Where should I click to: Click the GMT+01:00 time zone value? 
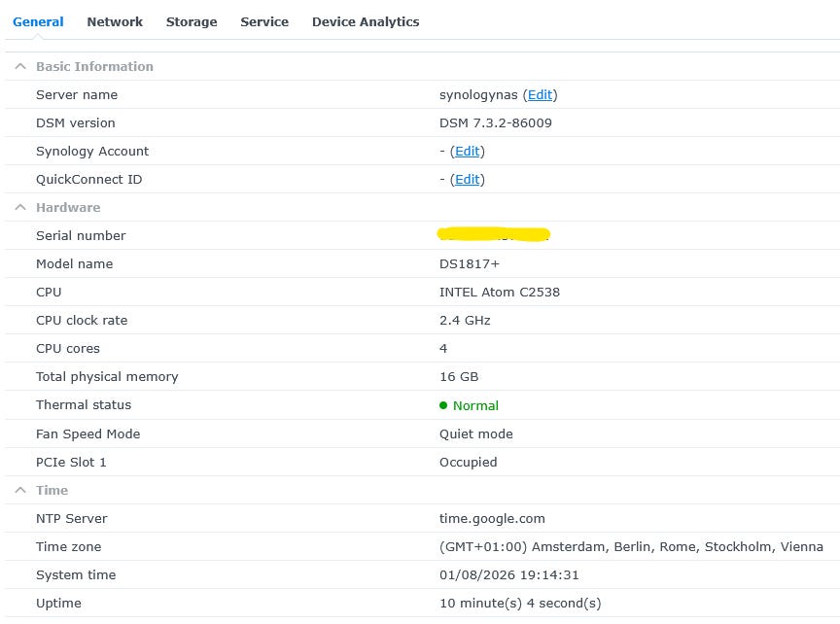(x=631, y=547)
